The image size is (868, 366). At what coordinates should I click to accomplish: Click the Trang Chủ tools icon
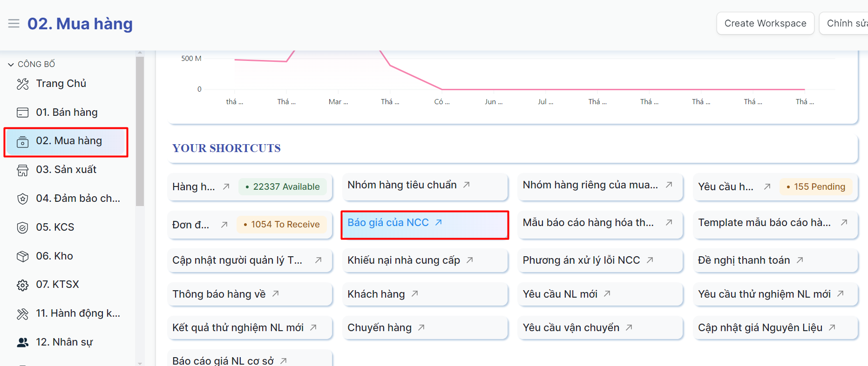pyautogui.click(x=22, y=84)
